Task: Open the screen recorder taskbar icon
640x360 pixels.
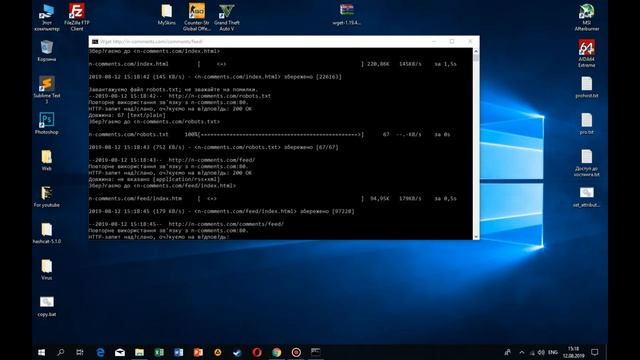Action: (296, 352)
